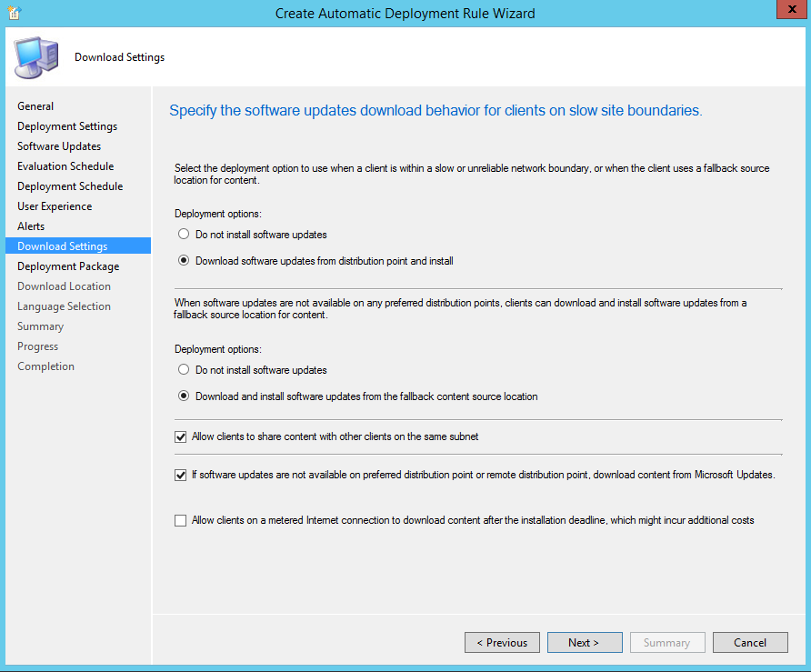Screen dimensions: 811x672
Task: Open Software Updates step in sidebar
Action: coord(59,146)
